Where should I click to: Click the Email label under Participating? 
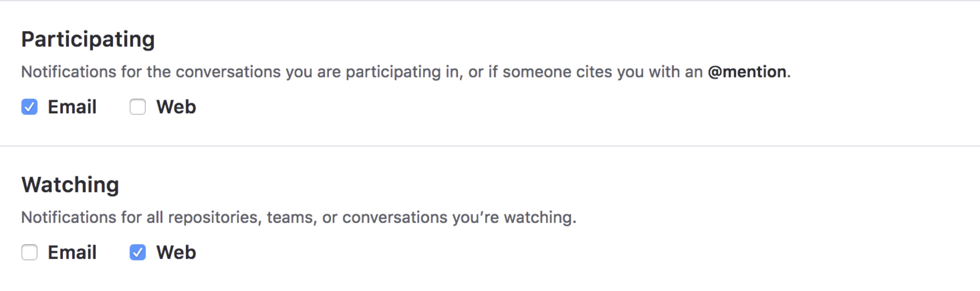pyautogui.click(x=72, y=107)
